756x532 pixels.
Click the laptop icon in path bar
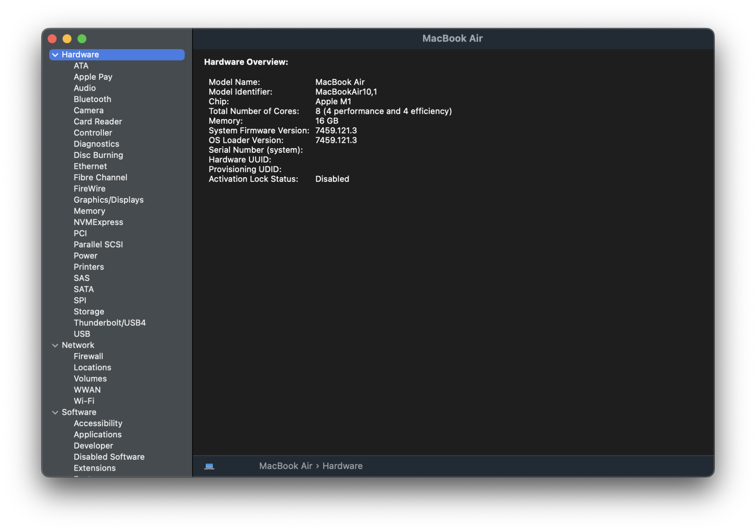click(209, 466)
